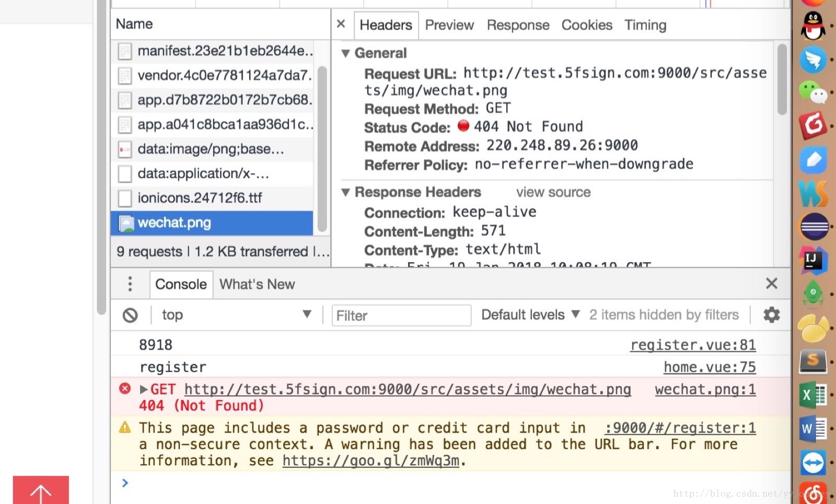Click data:image/png row thumbnail icon
The image size is (836, 504).
pos(125,149)
